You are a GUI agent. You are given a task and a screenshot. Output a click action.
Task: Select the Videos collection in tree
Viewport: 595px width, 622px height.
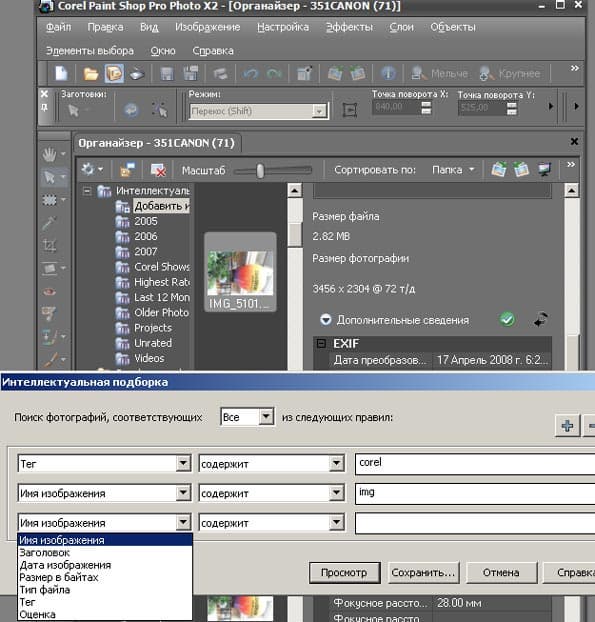tap(149, 358)
